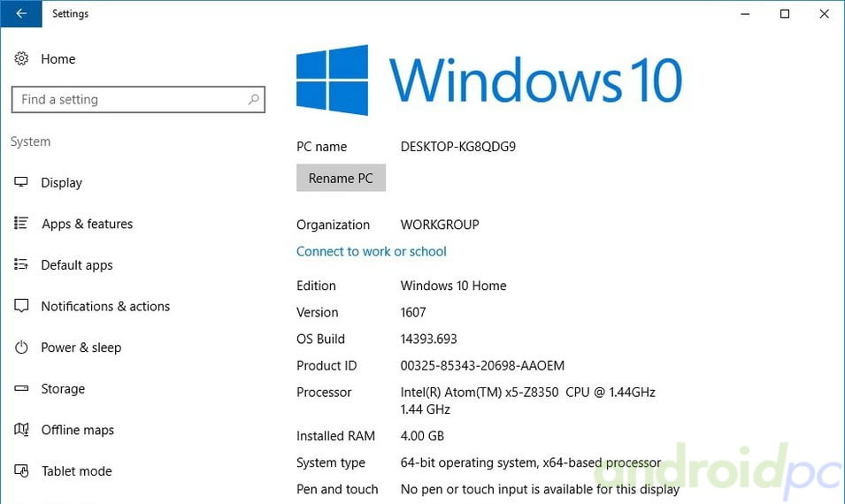Go back using the Settings back arrow
Screen dimensions: 845x504
pos(21,13)
